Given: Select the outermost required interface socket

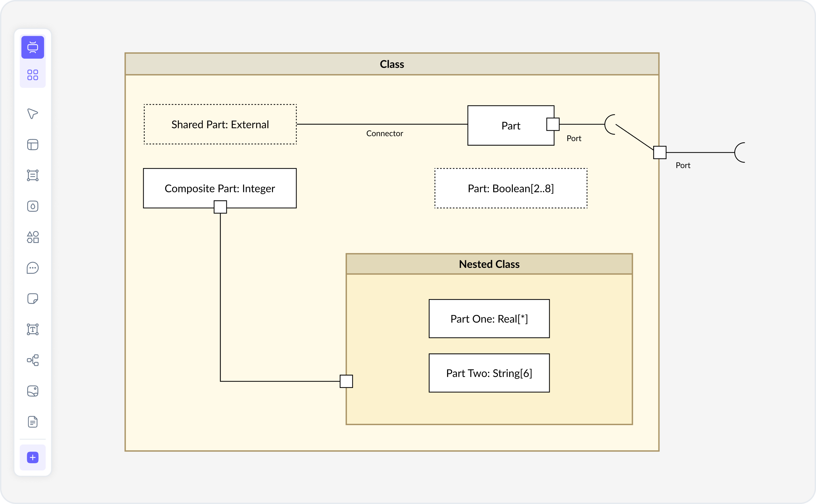Looking at the screenshot, I should tap(739, 152).
